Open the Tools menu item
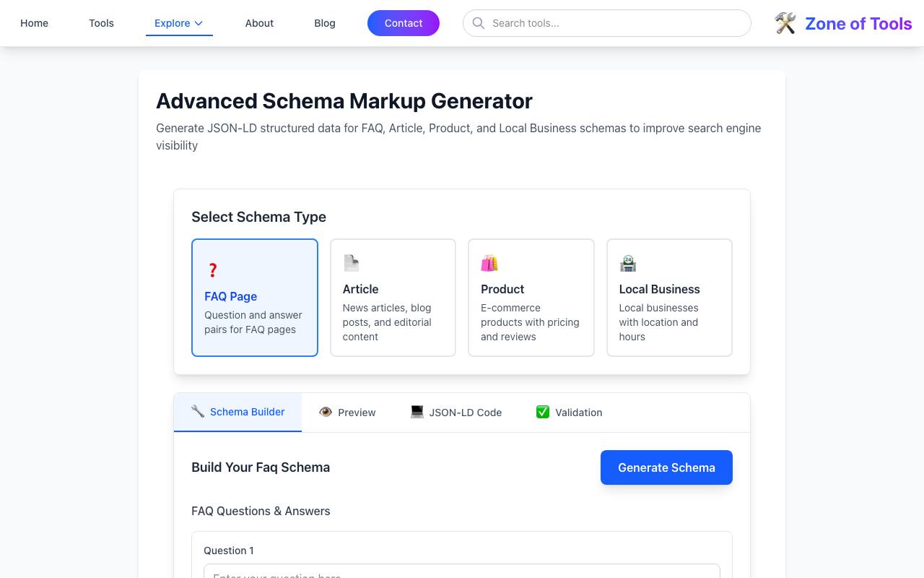This screenshot has width=924, height=578. click(101, 23)
